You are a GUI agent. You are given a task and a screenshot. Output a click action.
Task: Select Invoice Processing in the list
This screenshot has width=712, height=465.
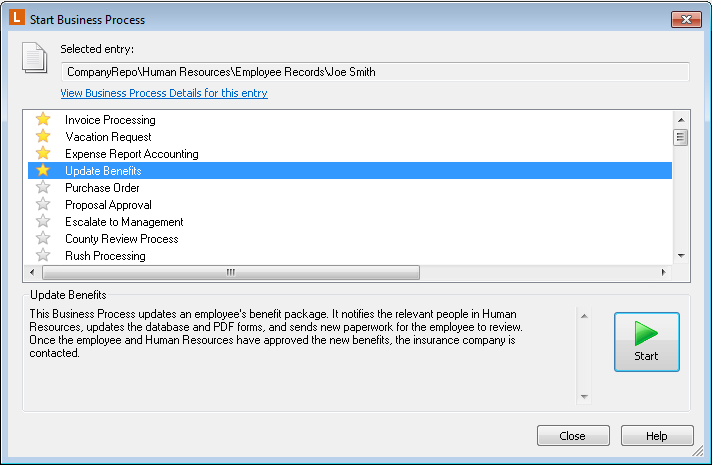click(110, 120)
